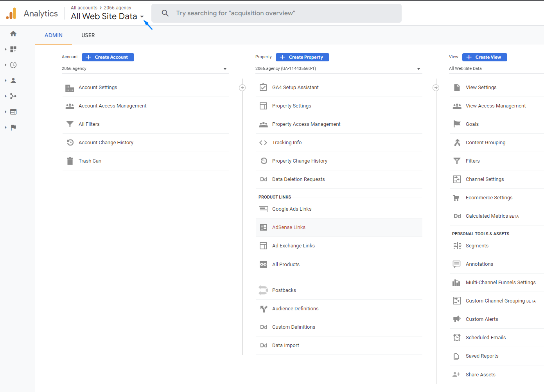Click the Share Assets person-plus icon
The width and height of the screenshot is (544, 392).
456,374
